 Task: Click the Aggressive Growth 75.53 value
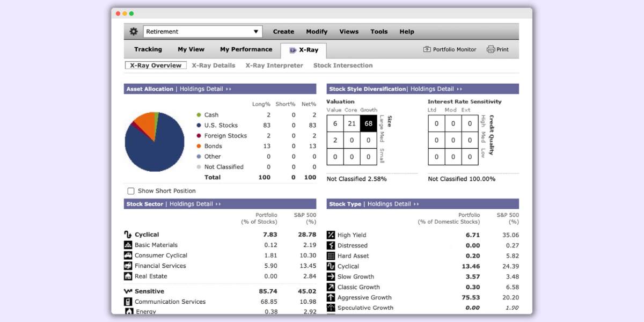coord(470,297)
